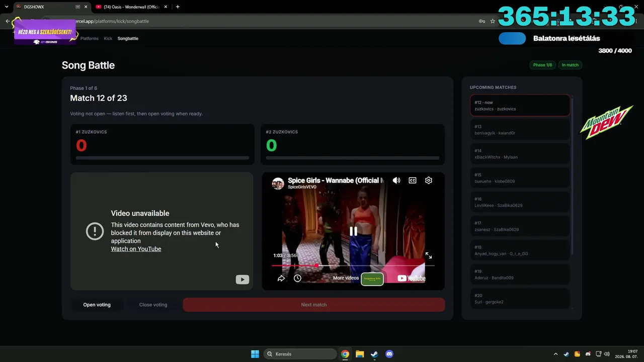Select upcoming match #15 bueuehe
Image resolution: width=644 pixels, height=362 pixels.
520,178
